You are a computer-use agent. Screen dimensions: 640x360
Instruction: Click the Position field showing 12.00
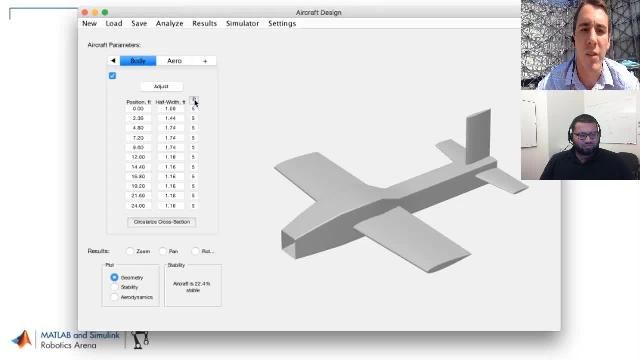pos(138,157)
